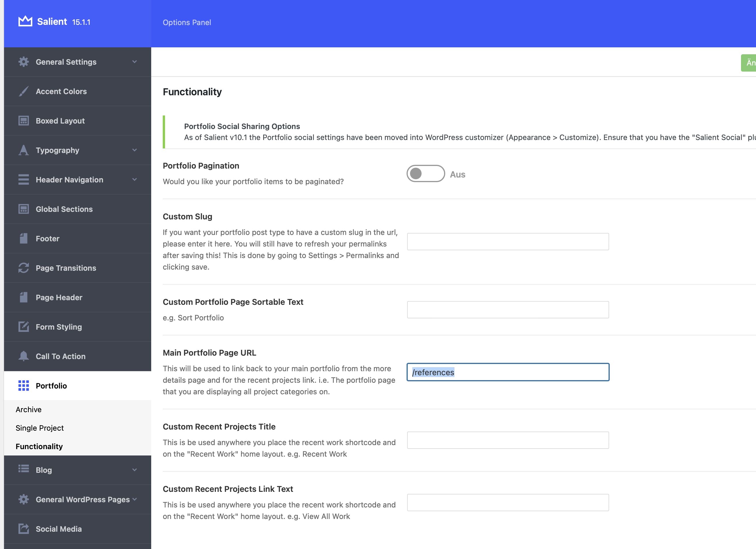Select the Portfolio menu item
Screen dimensions: 756x549
point(77,386)
